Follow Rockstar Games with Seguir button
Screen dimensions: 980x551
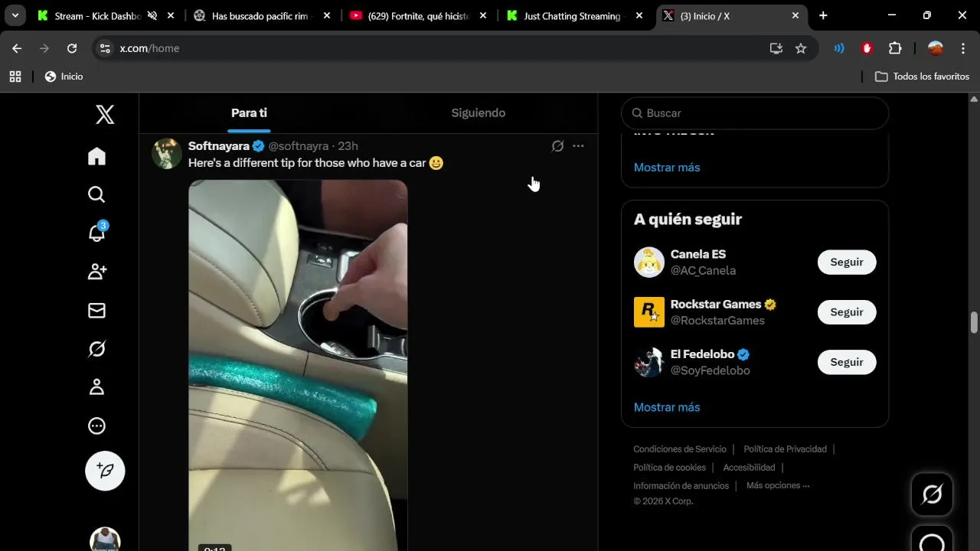point(847,312)
